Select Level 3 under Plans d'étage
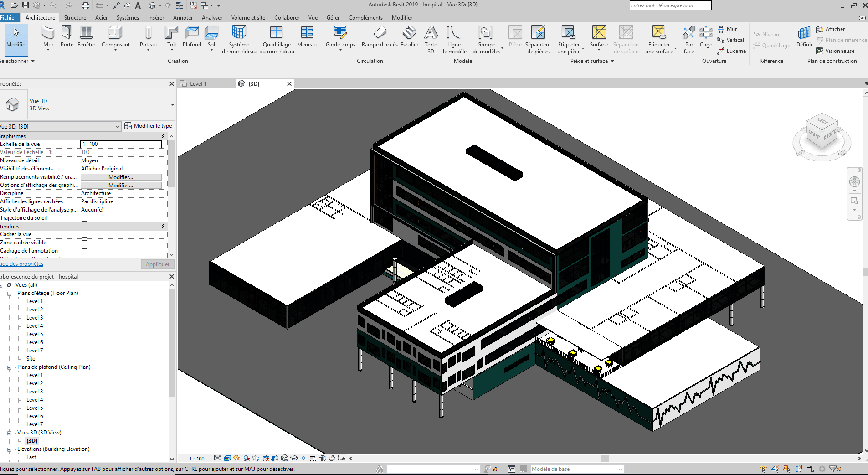 (35, 318)
